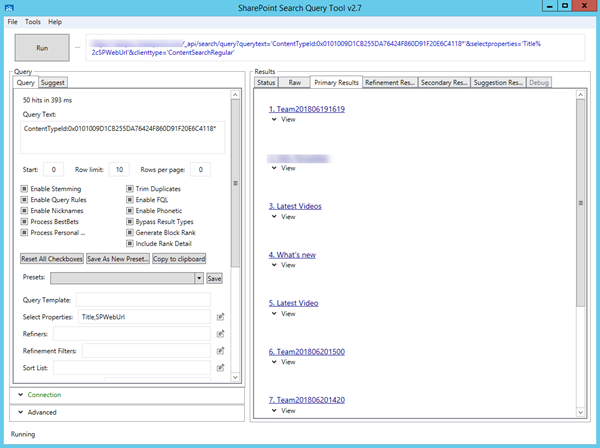Toggle Trim Duplicates checkbox
The image size is (600, 448).
pyautogui.click(x=130, y=189)
